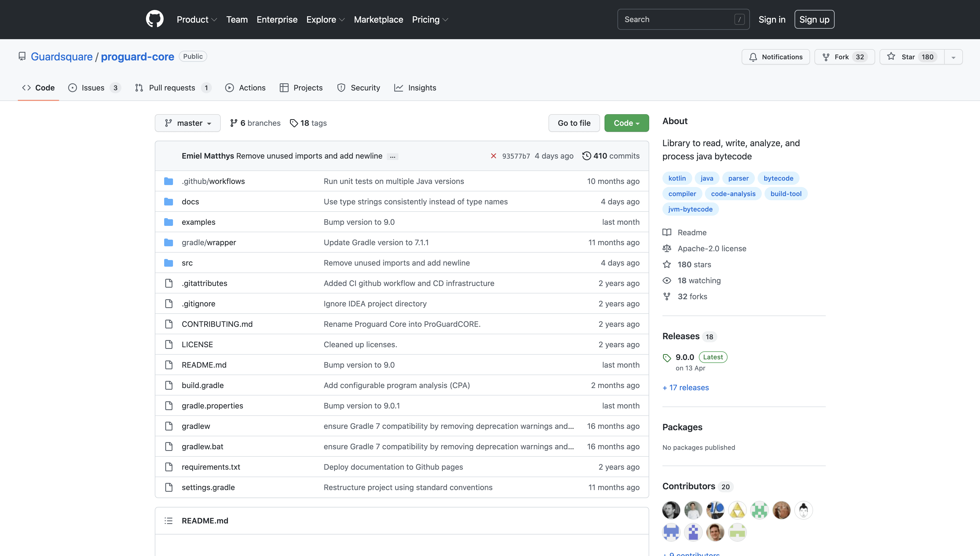Click the GitHub octocat logo

(x=154, y=19)
